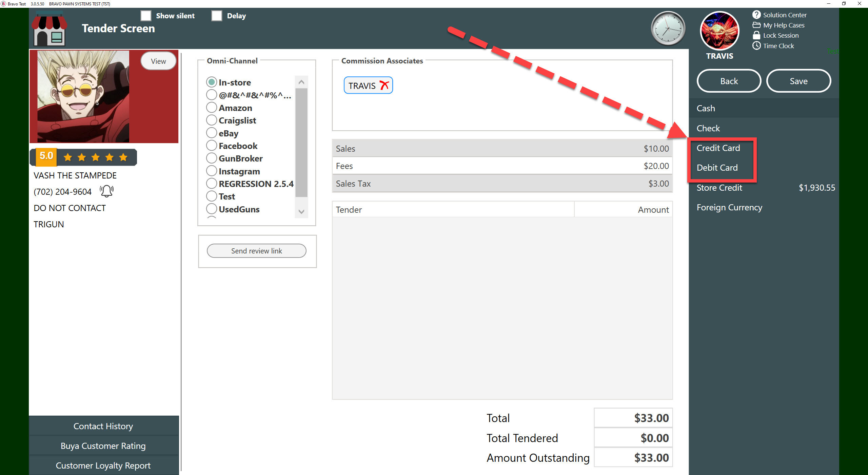Click the Sales row $10.00

(502, 148)
